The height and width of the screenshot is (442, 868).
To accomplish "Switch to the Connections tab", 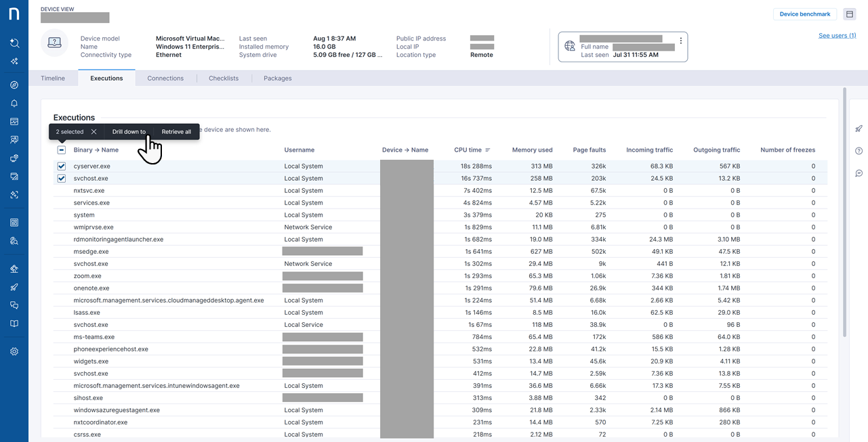I will [165, 79].
